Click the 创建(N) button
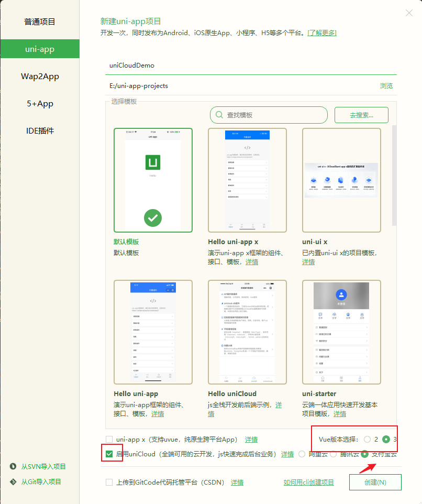 tap(375, 482)
